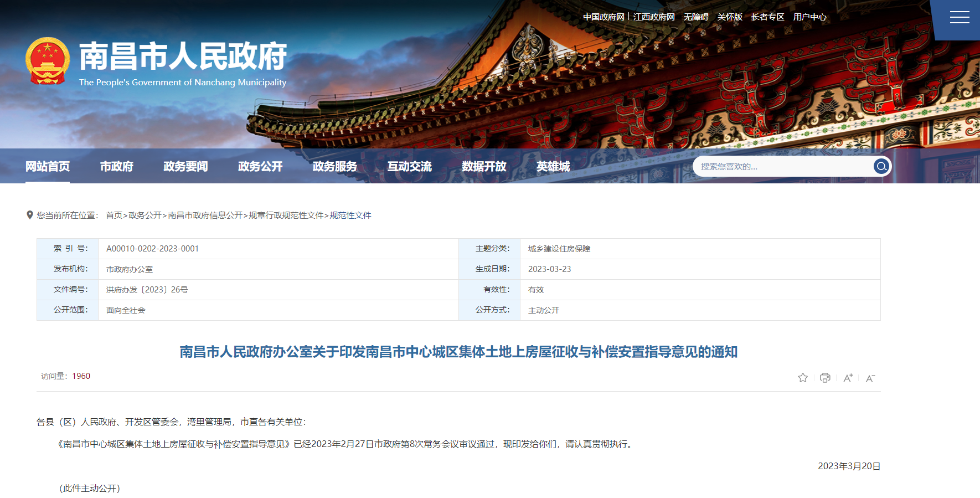Click the print page icon
Screen dimensions: 980x498
point(825,378)
